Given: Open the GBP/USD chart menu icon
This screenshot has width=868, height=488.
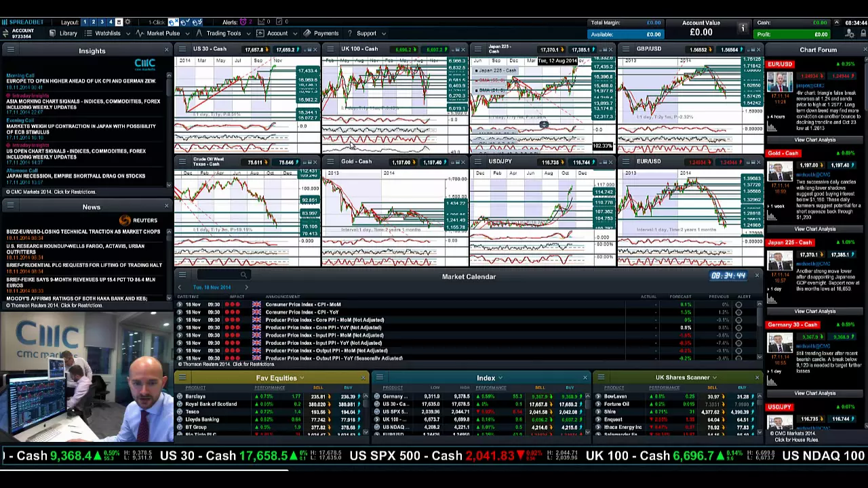Looking at the screenshot, I should point(625,49).
